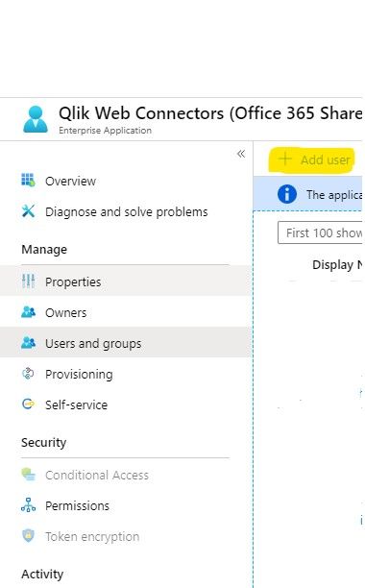
Task: Click the Properties sliders icon
Action: point(28,282)
